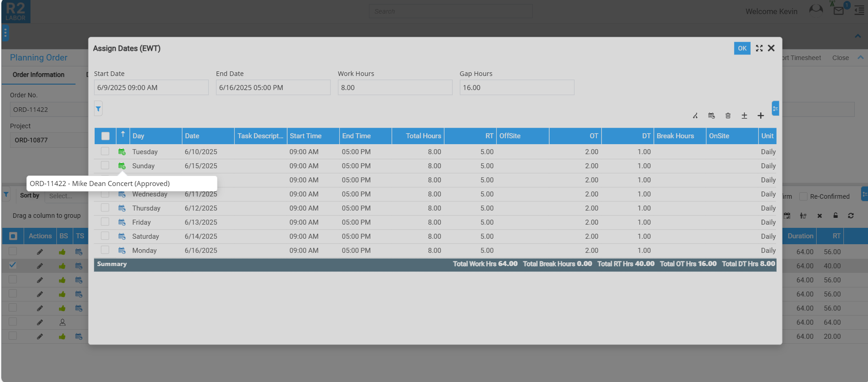Click the plus add row icon

[761, 116]
